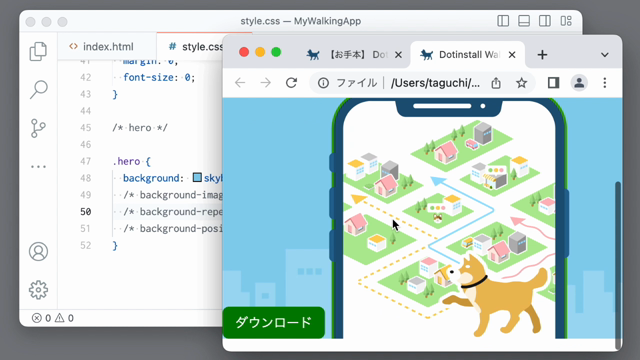Click the '/* hero */' comment line
Viewport: 640px width, 360px height.
pyautogui.click(x=140, y=128)
